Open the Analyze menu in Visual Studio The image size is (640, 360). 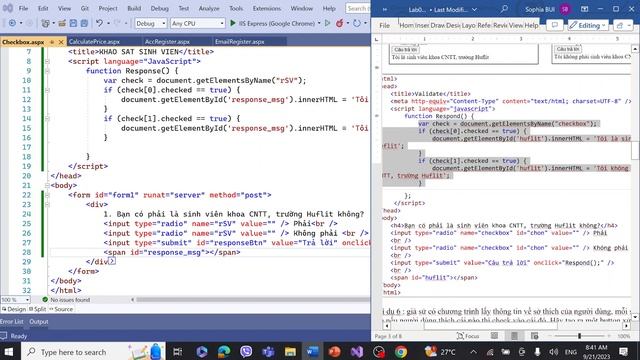point(209,8)
